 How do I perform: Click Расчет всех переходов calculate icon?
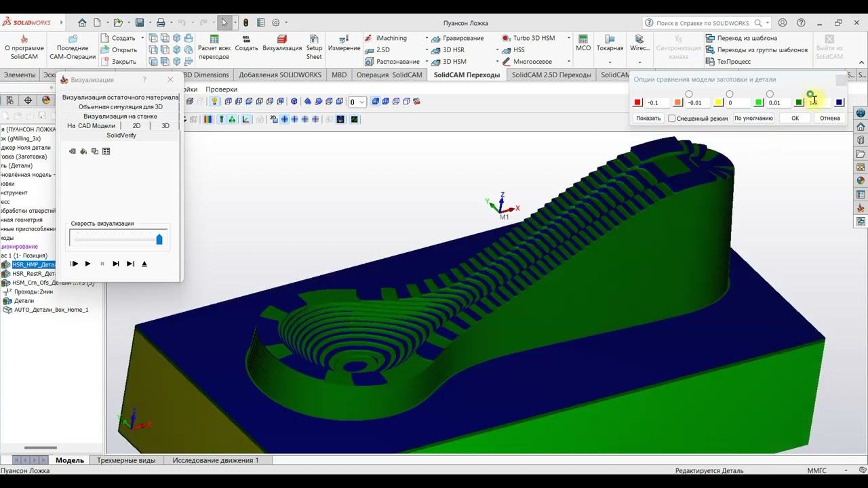[214, 47]
